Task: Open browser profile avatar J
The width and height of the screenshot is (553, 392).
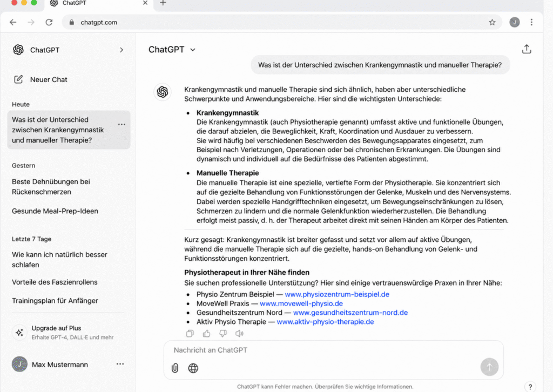Action: point(514,22)
